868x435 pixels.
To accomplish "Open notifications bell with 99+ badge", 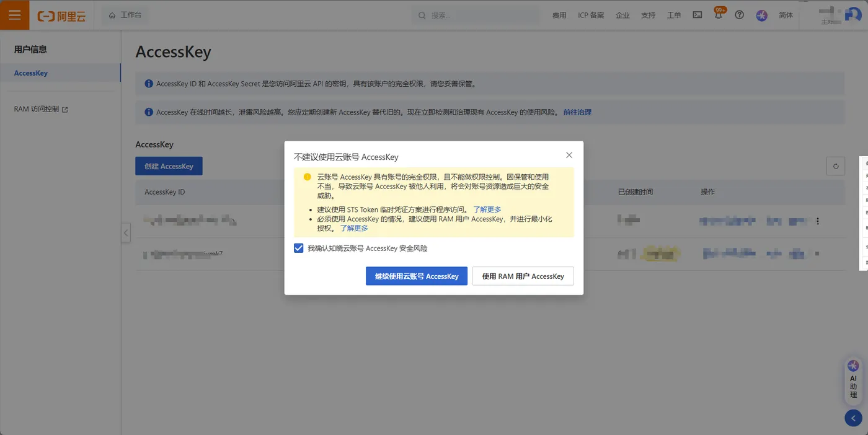I will pos(719,14).
